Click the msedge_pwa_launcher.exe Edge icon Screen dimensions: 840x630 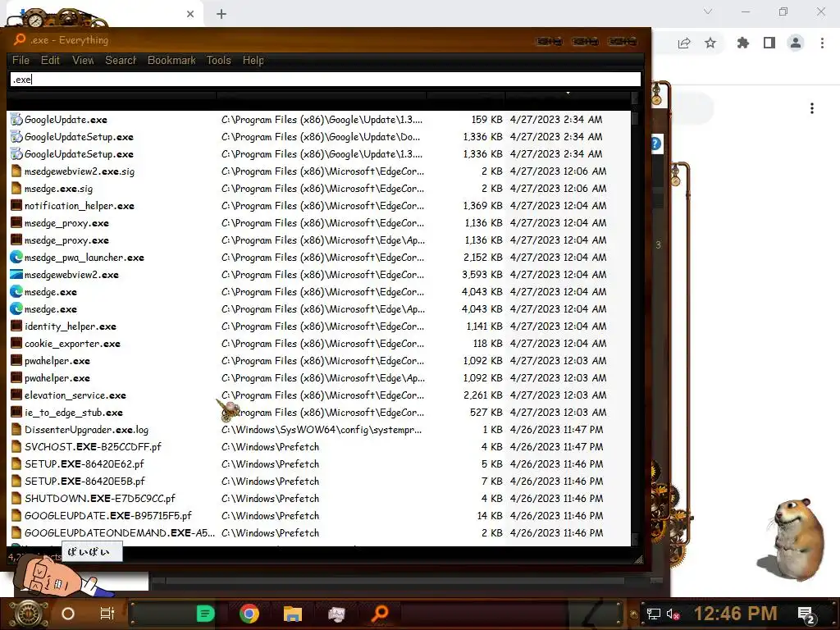(x=16, y=257)
